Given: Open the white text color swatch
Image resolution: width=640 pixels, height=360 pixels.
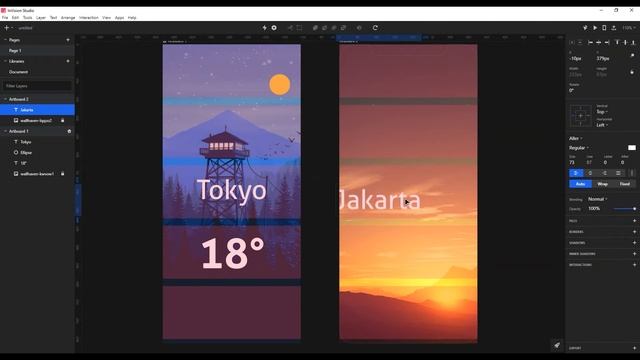Looking at the screenshot, I should coord(632,148).
